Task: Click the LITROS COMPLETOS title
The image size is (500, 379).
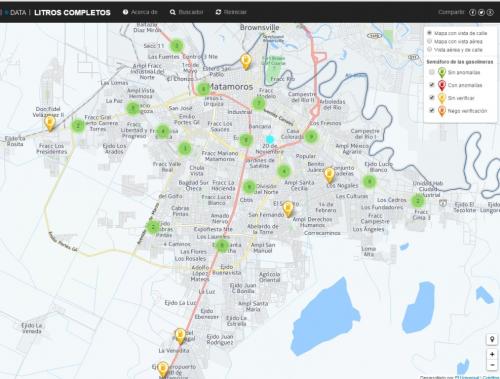Action: (x=72, y=13)
